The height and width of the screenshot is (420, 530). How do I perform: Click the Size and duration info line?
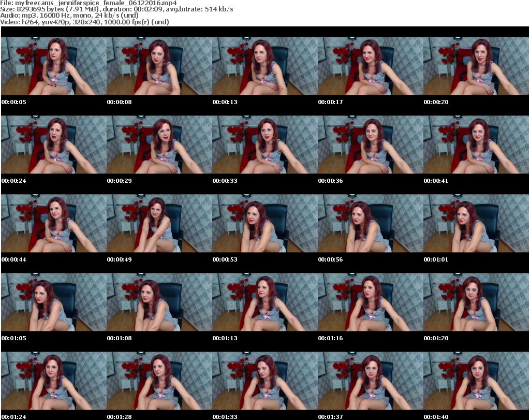point(116,9)
